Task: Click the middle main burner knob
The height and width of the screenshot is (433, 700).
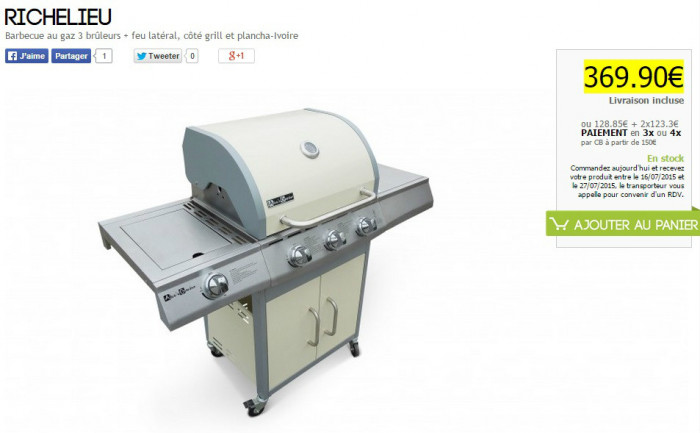Action: tap(335, 240)
